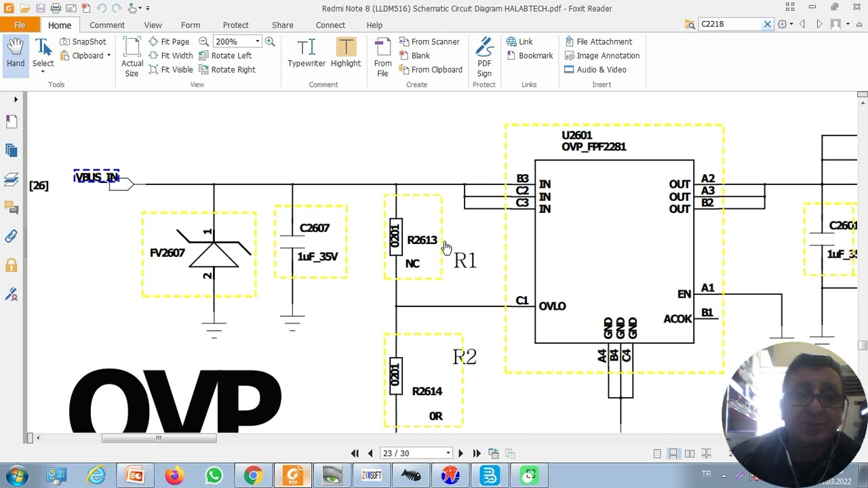The height and width of the screenshot is (488, 868).
Task: Open the Pages thumbnails panel
Action: tap(11, 121)
